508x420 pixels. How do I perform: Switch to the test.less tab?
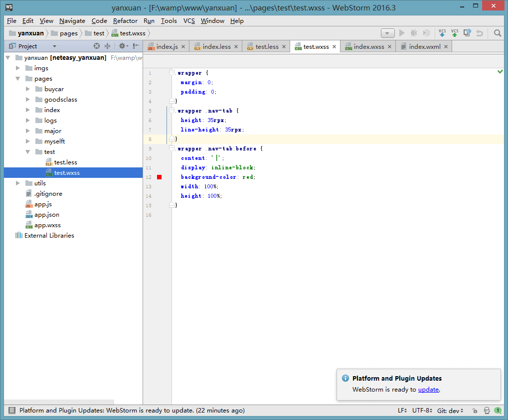coord(267,47)
